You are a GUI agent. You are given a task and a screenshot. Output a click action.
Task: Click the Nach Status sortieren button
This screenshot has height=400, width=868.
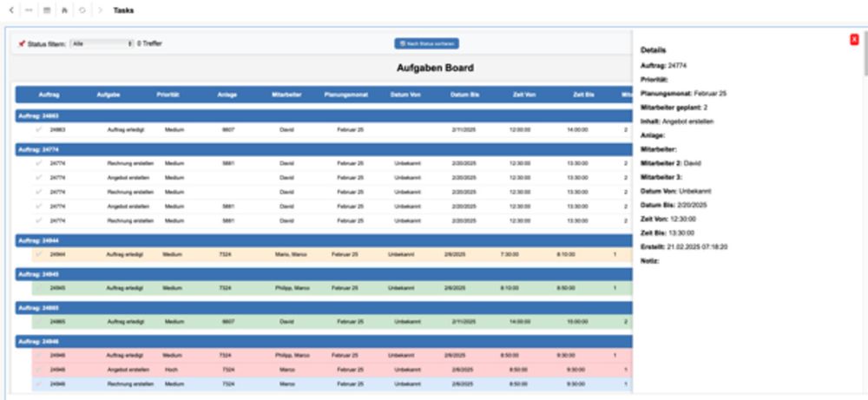pos(426,43)
